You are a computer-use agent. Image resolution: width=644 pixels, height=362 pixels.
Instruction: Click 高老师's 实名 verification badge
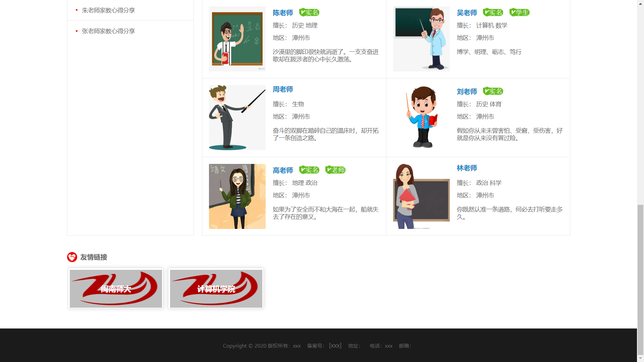309,170
